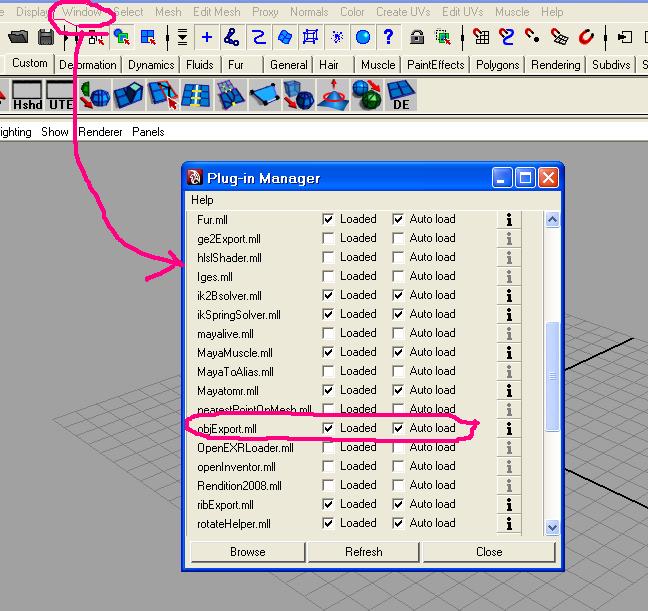Image resolution: width=648 pixels, height=611 pixels.
Task: Click the Plug-in Manager scrollbar up arrow
Action: [x=553, y=220]
